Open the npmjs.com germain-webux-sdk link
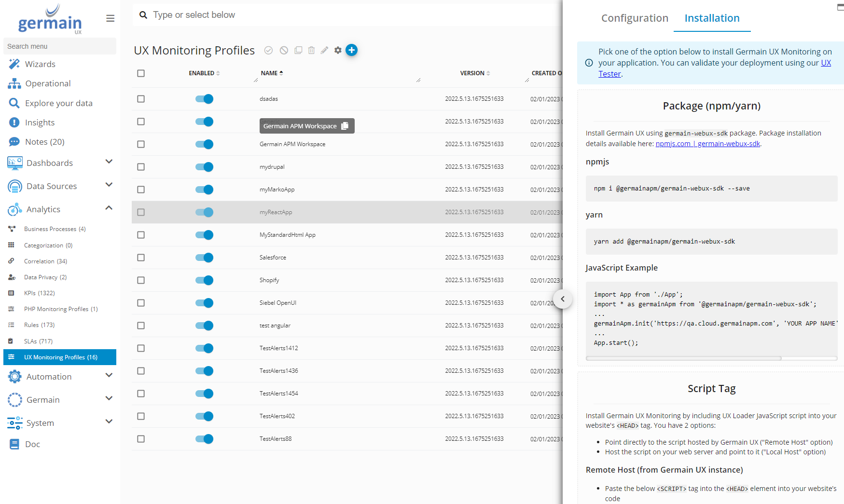The image size is (844, 504). point(707,144)
